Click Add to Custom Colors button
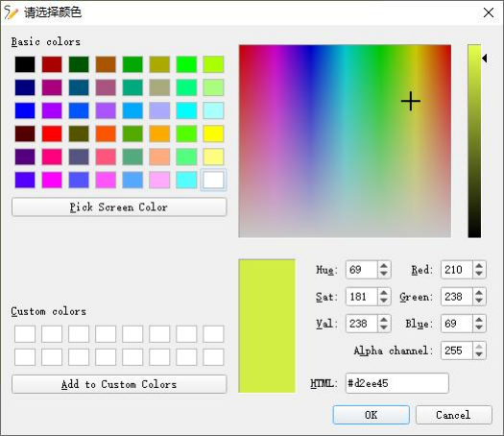This screenshot has width=504, height=436. (x=119, y=384)
